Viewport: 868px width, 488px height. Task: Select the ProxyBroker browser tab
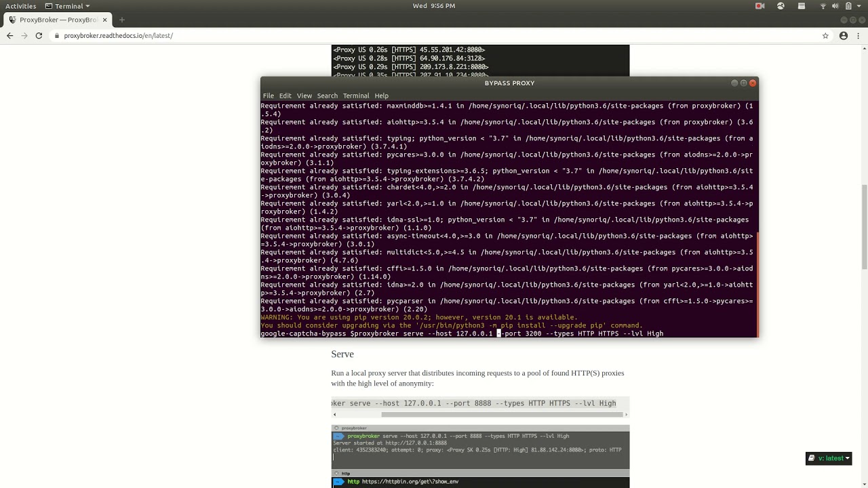(x=57, y=20)
